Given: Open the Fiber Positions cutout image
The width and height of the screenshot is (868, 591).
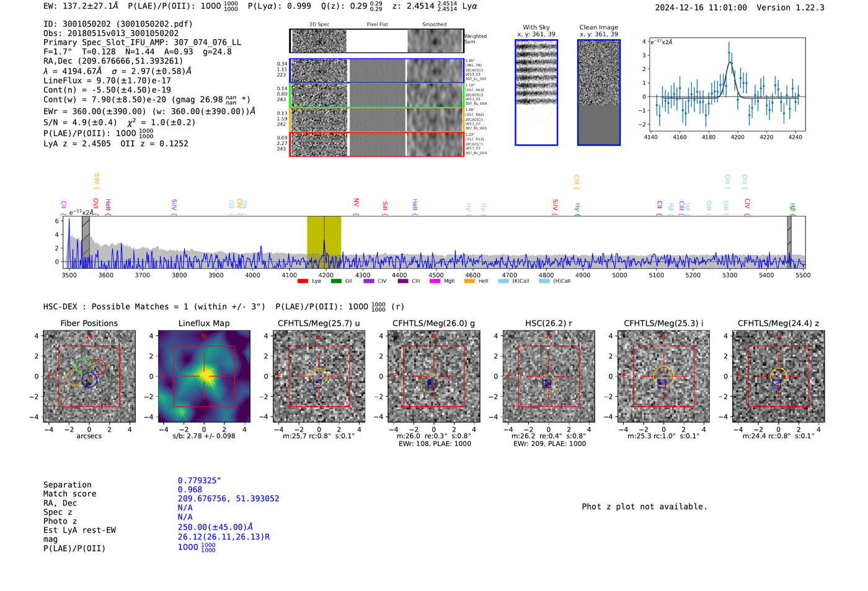Looking at the screenshot, I should [x=89, y=376].
